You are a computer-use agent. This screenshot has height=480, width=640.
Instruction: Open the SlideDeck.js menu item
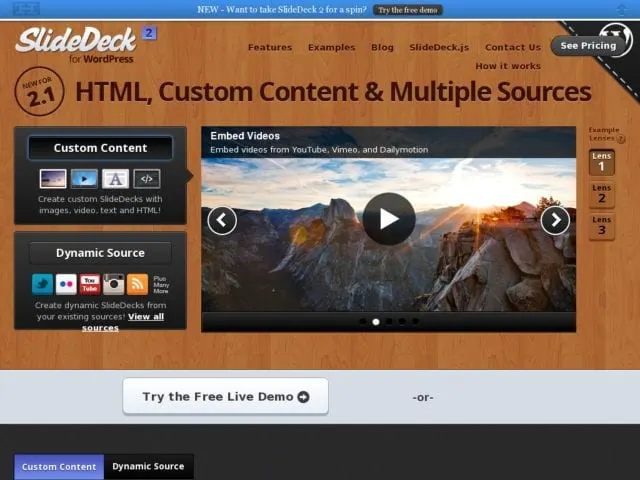click(439, 47)
